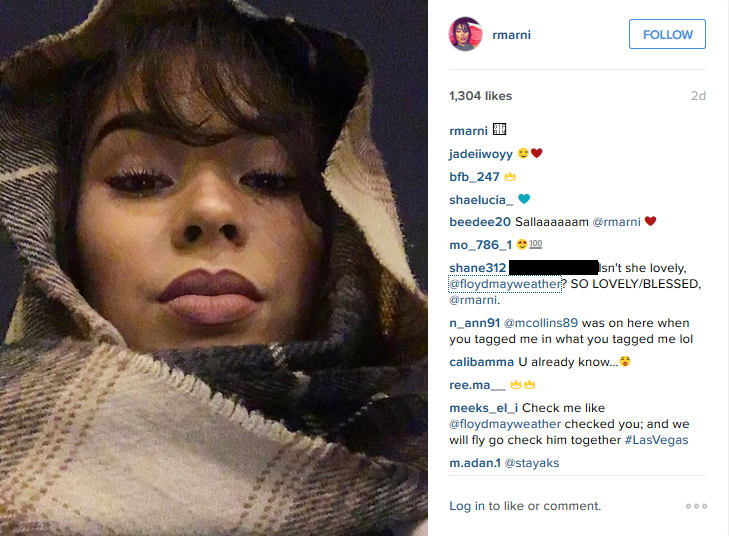Click 'Log in to like or comment'
The image size is (729, 536).
pos(525,506)
